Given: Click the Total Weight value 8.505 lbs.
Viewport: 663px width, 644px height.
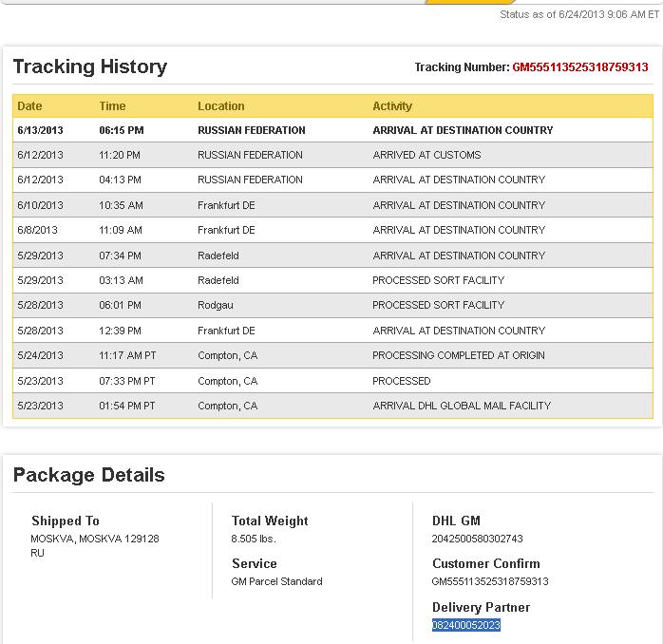Looking at the screenshot, I should tap(254, 539).
